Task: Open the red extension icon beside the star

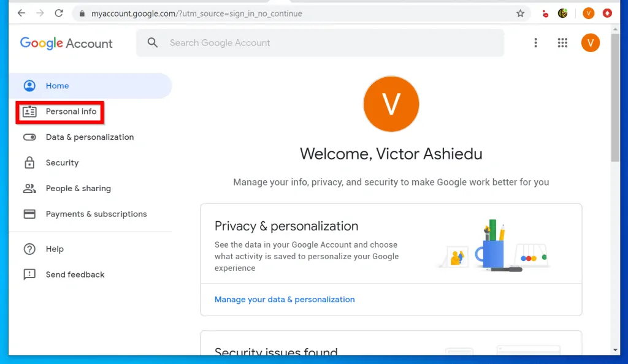Action: tap(545, 14)
